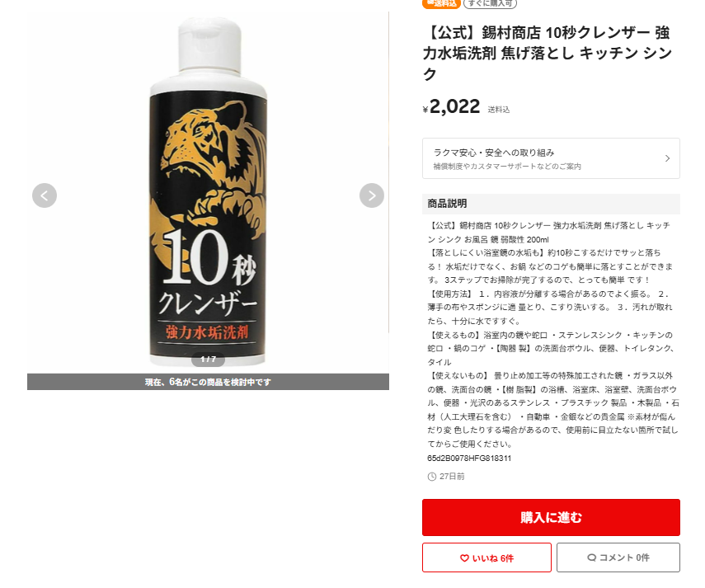
Task: Show the previous product image
Action: click(45, 195)
